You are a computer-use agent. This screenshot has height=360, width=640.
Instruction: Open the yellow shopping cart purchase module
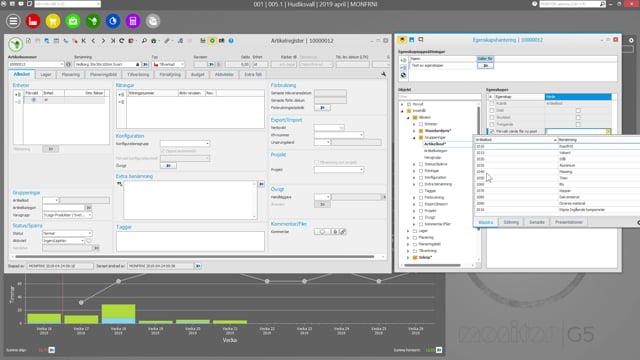(53, 21)
